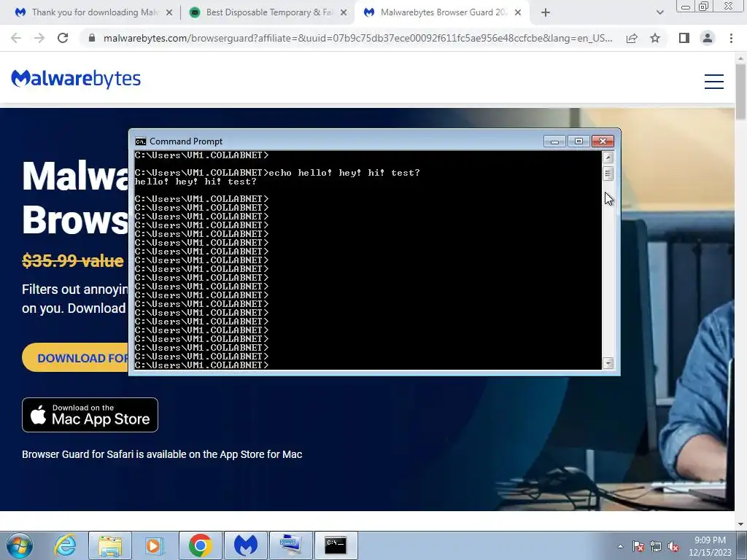Click the Action Center flag tray icon

638,546
